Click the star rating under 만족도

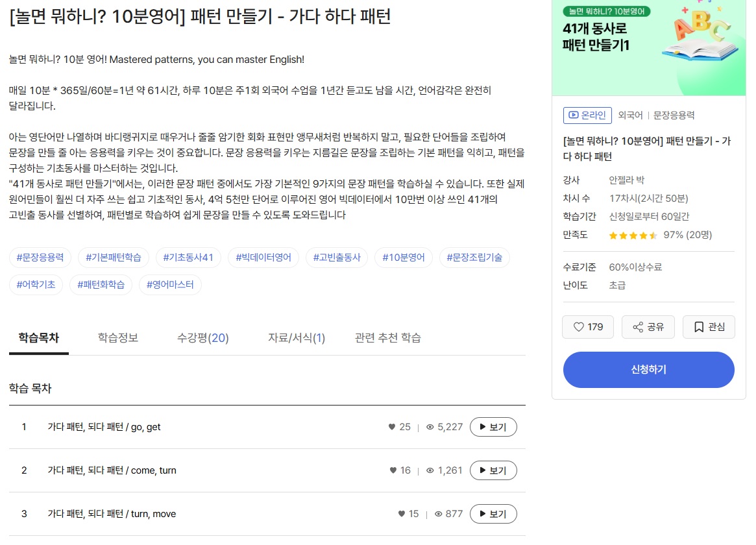coord(633,235)
